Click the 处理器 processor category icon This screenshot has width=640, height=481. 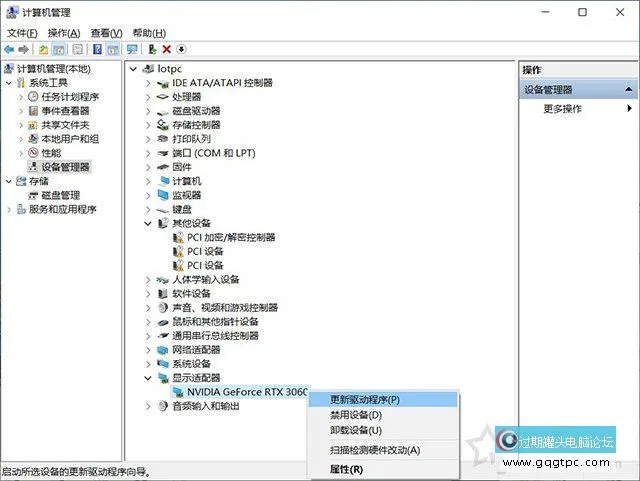click(163, 97)
